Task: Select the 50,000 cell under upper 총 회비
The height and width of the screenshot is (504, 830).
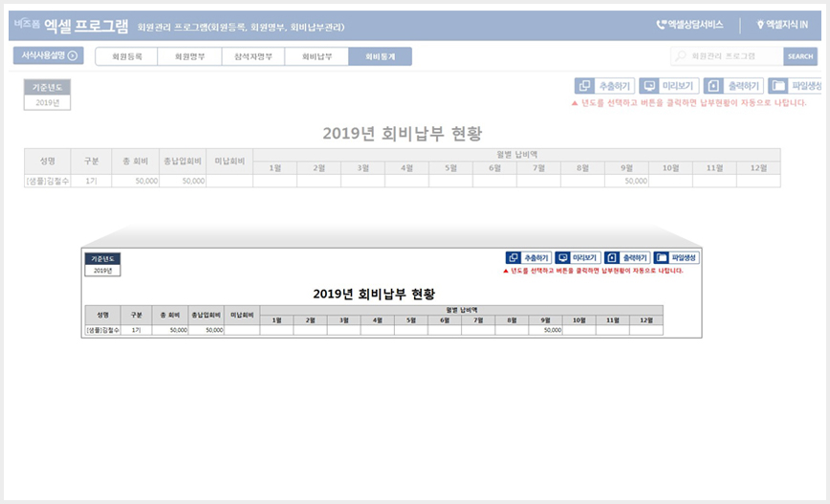Action: click(x=135, y=181)
